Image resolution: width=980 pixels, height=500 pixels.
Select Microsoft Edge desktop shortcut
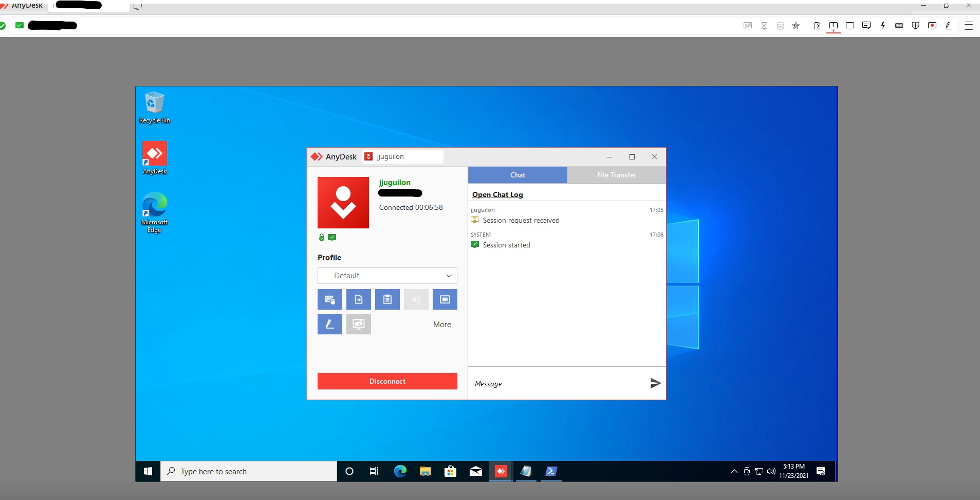pyautogui.click(x=155, y=212)
